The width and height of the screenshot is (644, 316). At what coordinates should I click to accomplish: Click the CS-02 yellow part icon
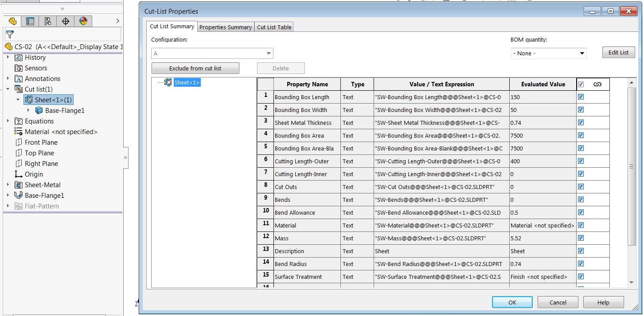[x=8, y=46]
